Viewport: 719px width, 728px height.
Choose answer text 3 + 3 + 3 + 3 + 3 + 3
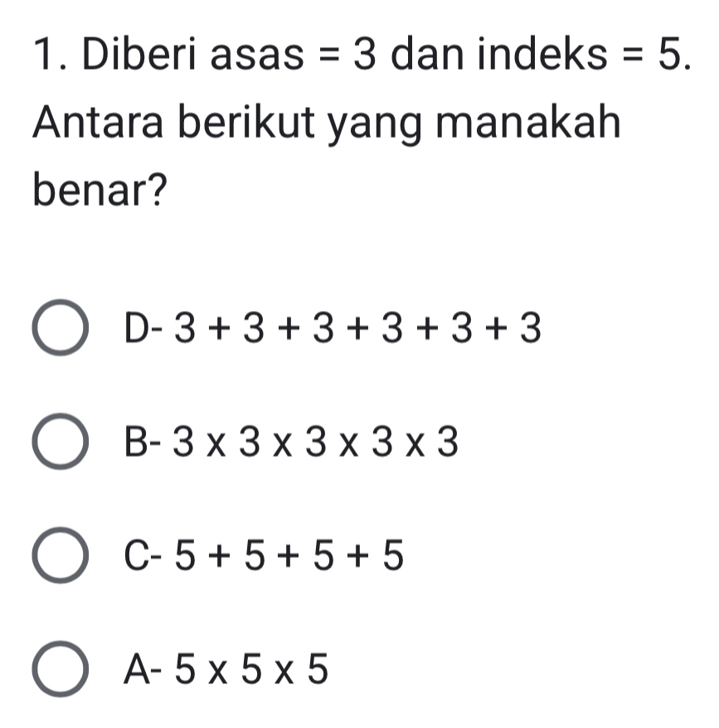click(x=357, y=328)
